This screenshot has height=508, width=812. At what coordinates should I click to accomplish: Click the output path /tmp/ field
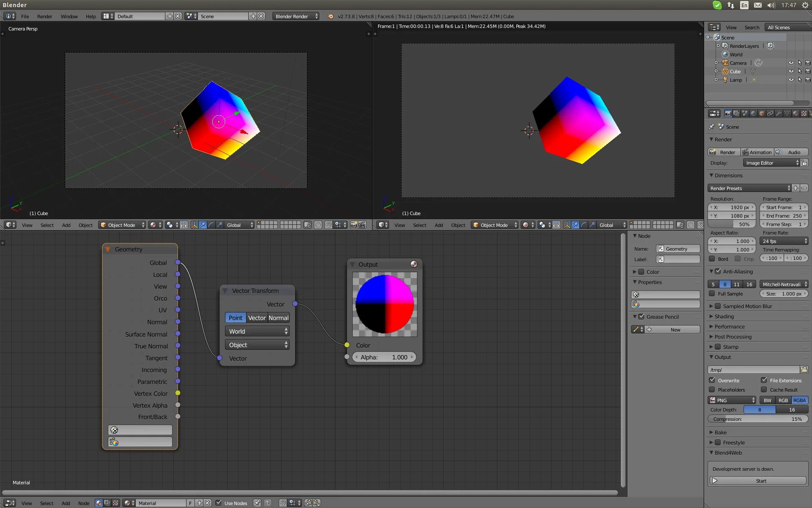[x=753, y=370]
